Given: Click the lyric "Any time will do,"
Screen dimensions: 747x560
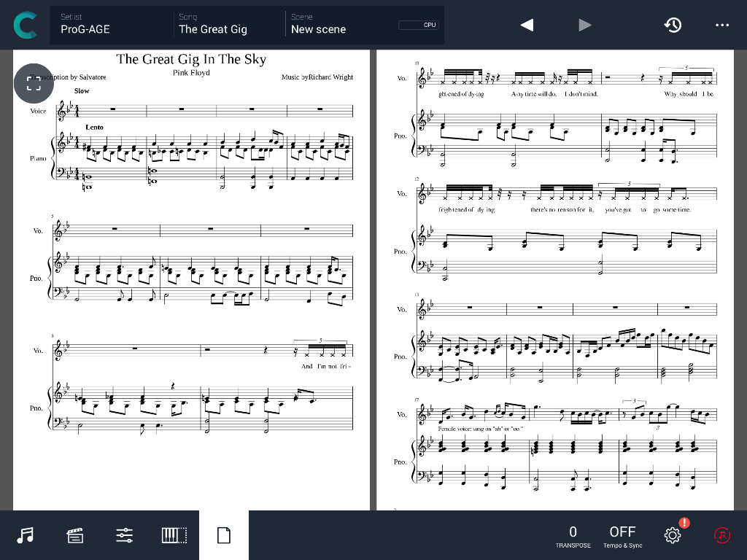Looking at the screenshot, I should point(533,94).
